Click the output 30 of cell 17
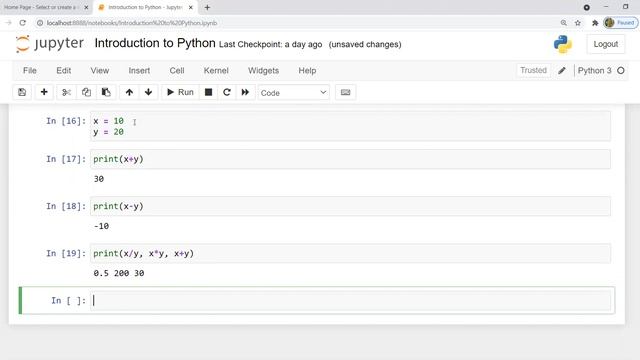Screen dimensions: 640x360 click(99, 179)
